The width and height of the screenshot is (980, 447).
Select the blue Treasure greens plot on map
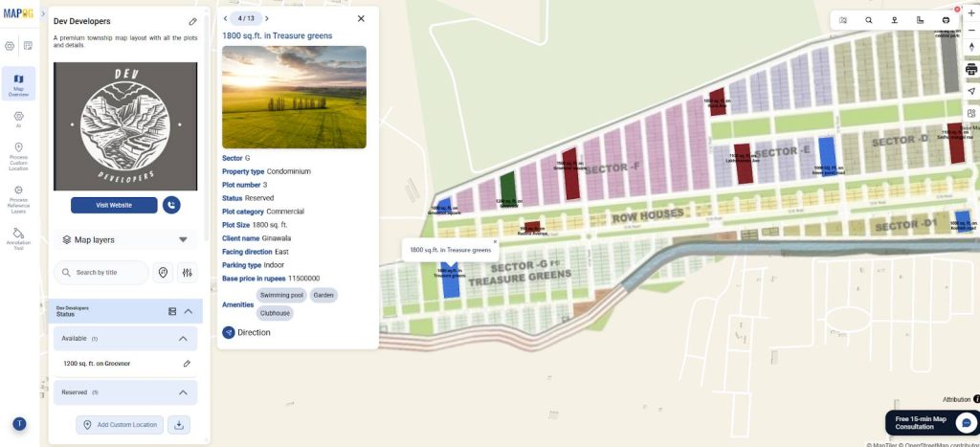450,279
